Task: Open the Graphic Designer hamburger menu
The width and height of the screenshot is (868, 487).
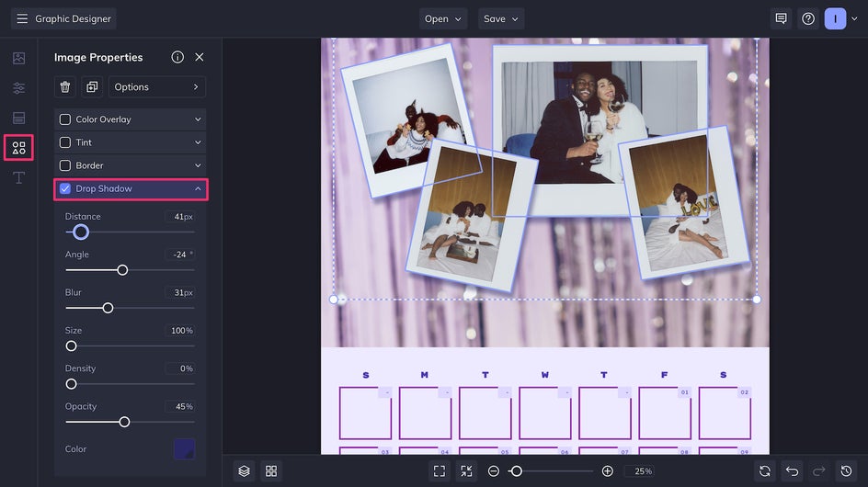Action: click(22, 18)
